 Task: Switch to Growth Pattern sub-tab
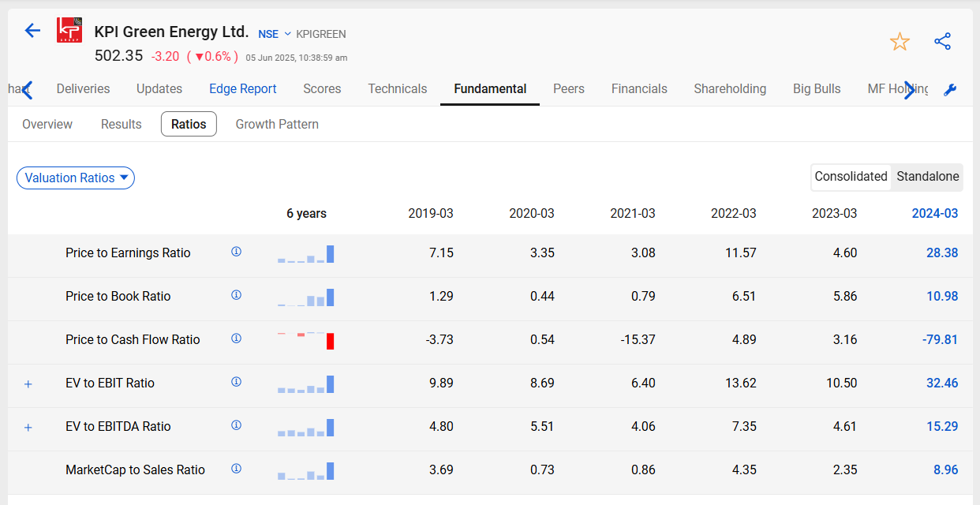pos(277,124)
